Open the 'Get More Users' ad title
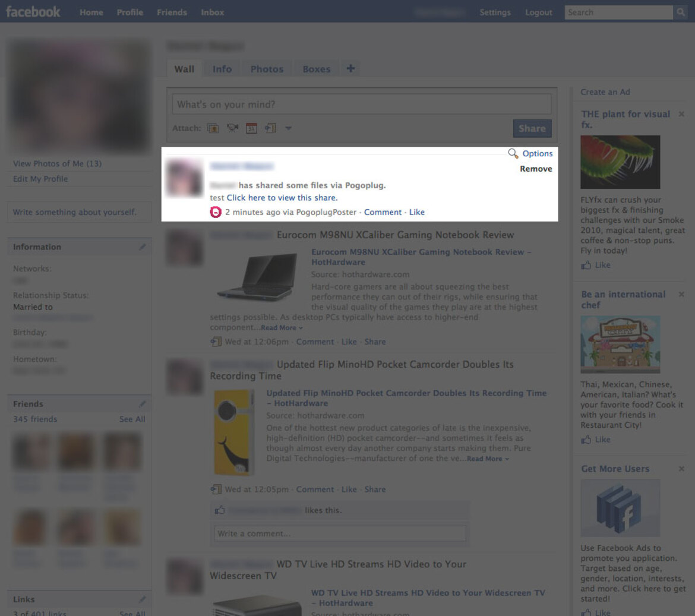The width and height of the screenshot is (695, 616). click(x=615, y=469)
